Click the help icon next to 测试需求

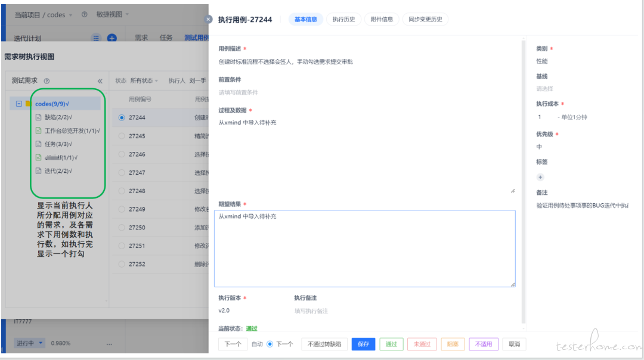(47, 81)
